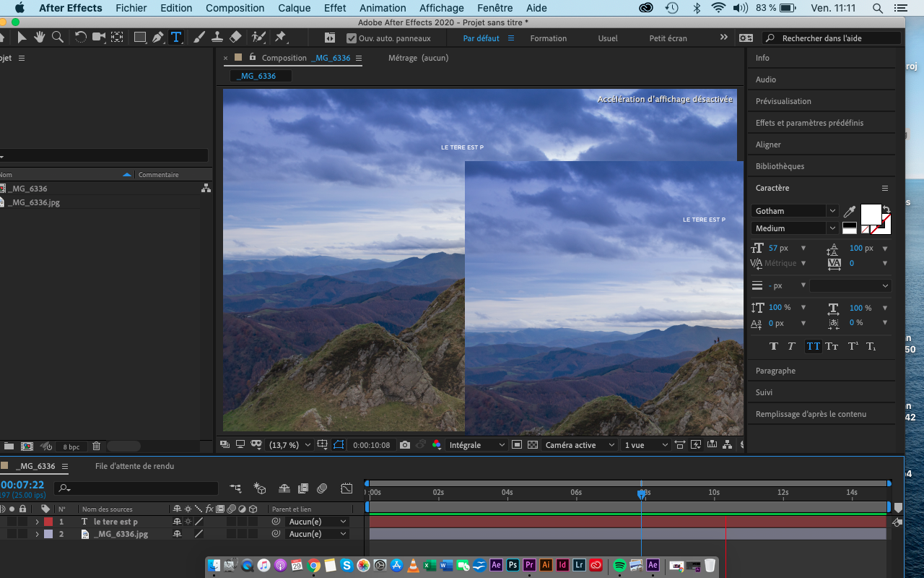Open the font family dropdown showing Gotham

[x=831, y=210]
